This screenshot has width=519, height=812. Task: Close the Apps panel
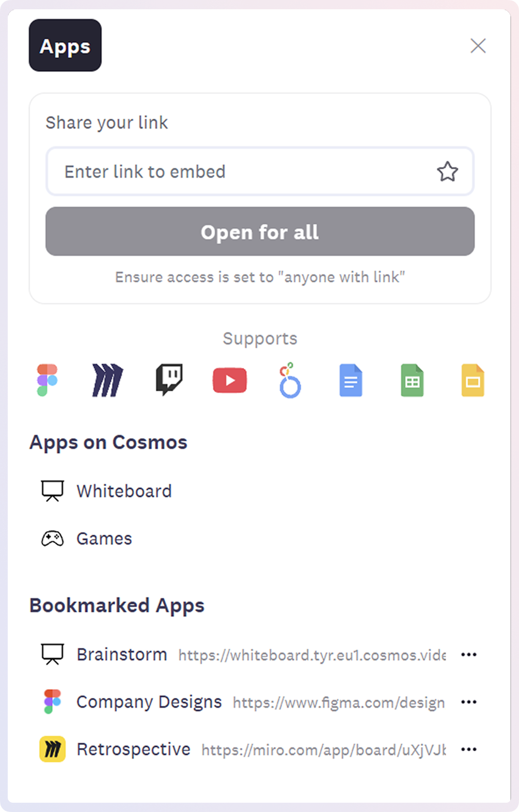[x=478, y=46]
